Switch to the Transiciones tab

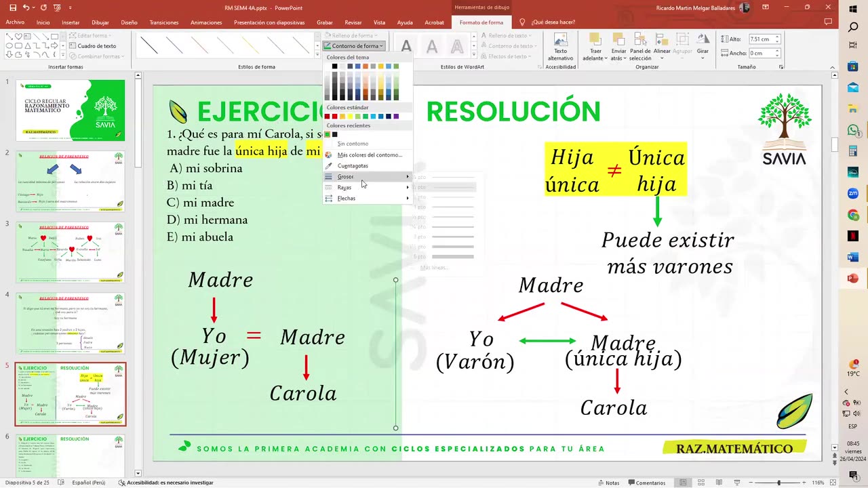pos(164,22)
